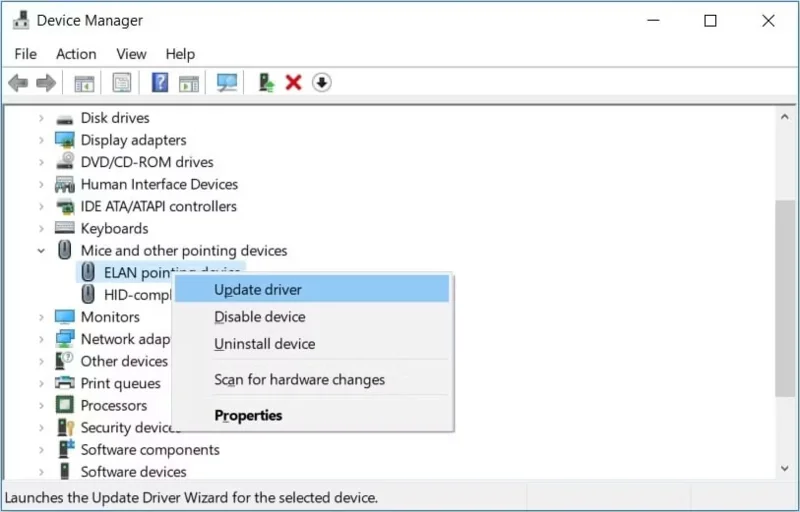
Task: Select the Processors label
Action: pyautogui.click(x=114, y=405)
